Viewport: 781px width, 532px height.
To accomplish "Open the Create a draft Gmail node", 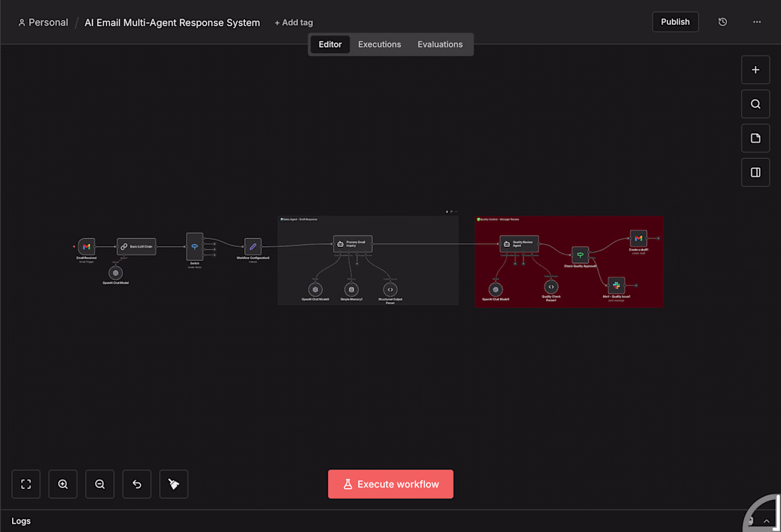I will 638,238.
